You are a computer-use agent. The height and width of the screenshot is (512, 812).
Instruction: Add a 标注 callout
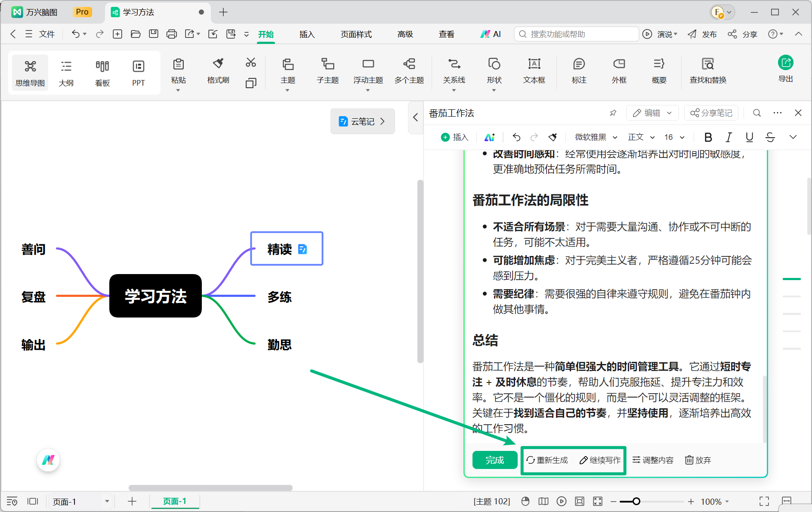(579, 71)
